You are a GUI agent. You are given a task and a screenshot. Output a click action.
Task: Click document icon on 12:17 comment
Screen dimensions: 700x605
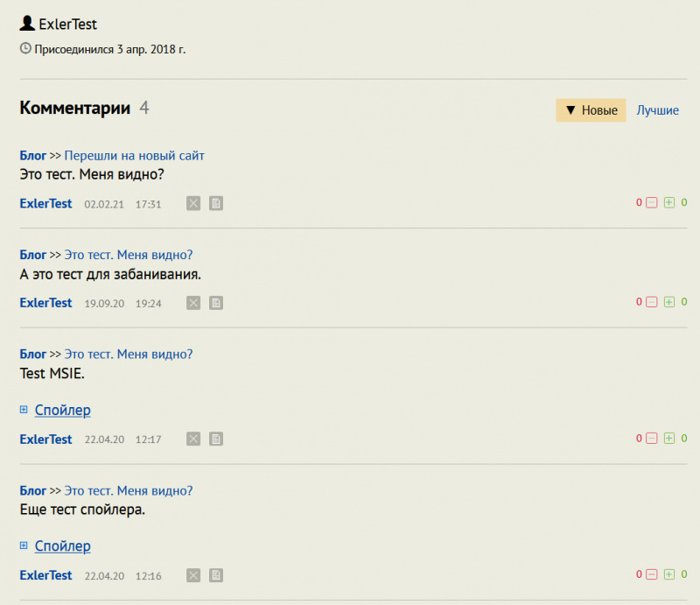click(x=216, y=439)
